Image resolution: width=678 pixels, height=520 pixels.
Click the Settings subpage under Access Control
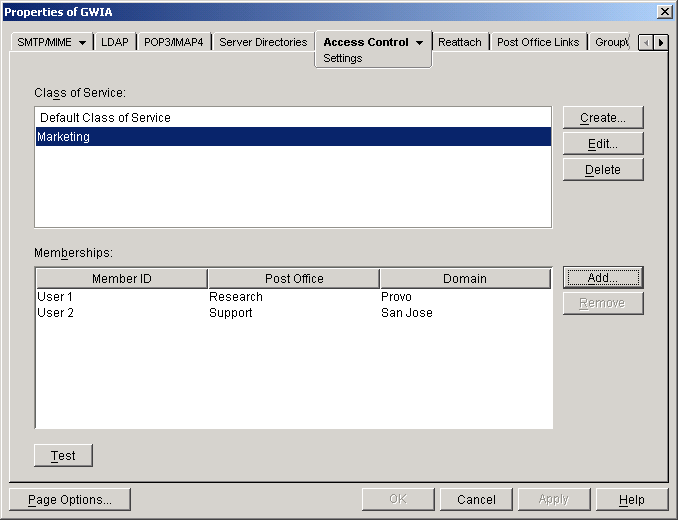pos(342,58)
